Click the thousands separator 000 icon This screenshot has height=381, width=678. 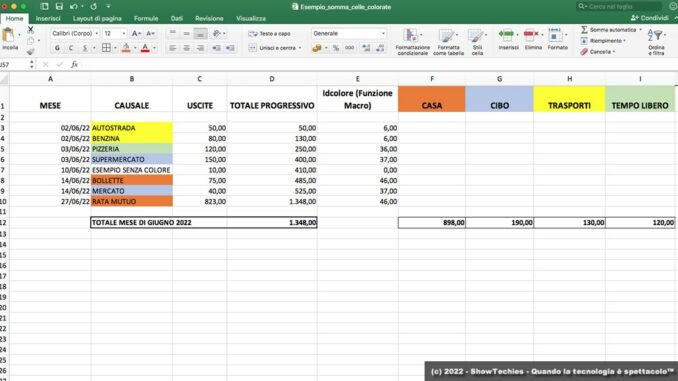[x=349, y=48]
